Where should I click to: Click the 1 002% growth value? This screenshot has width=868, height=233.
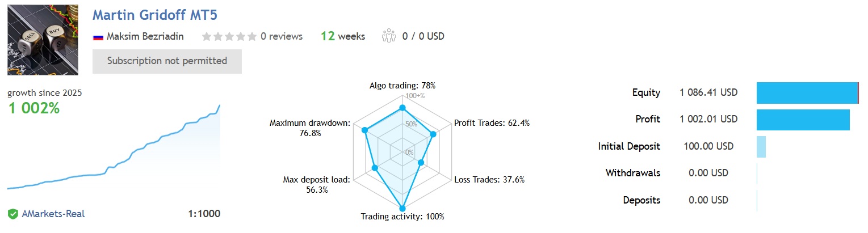[34, 108]
